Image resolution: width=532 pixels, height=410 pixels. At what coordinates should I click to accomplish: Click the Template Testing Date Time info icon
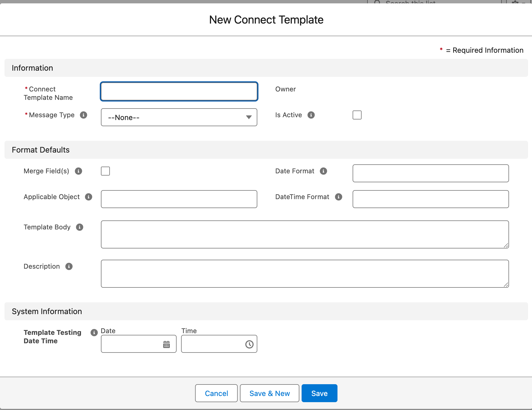(94, 333)
